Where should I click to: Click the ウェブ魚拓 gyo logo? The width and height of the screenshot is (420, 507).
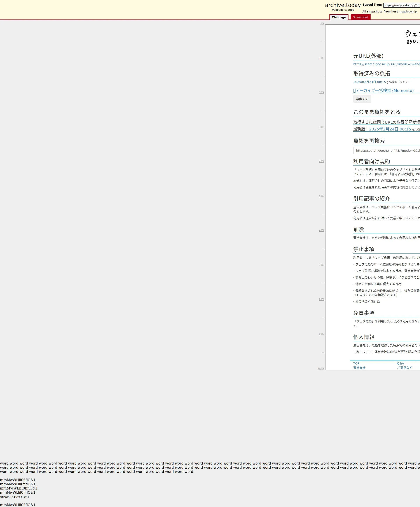click(x=413, y=37)
